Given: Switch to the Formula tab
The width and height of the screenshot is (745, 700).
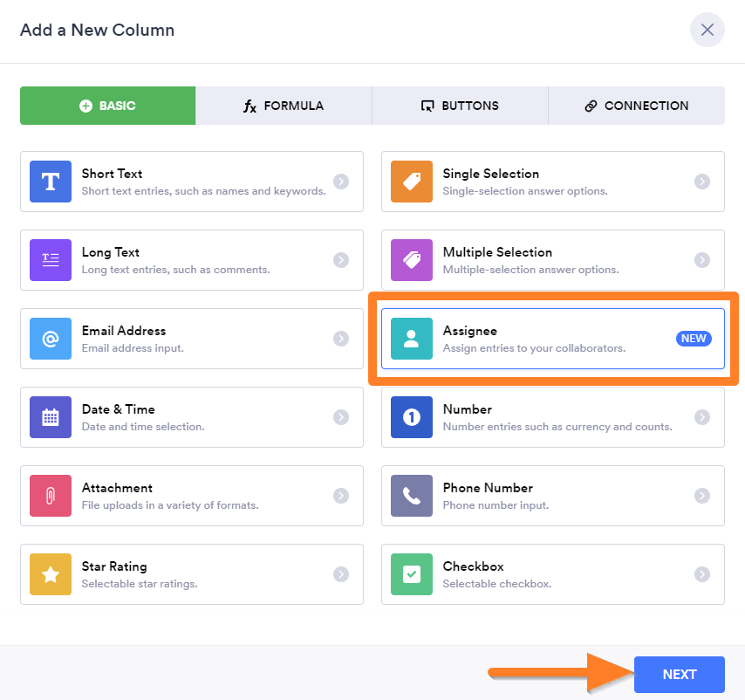Looking at the screenshot, I should 284,106.
